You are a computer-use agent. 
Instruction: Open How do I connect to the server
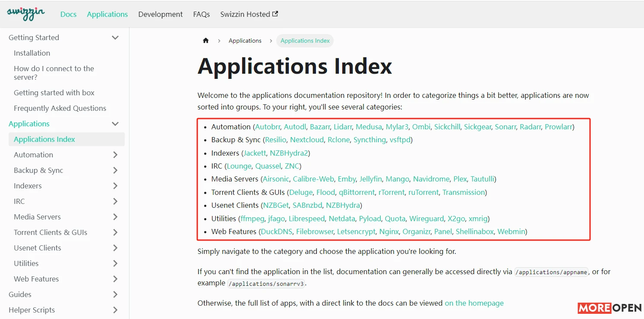tap(54, 73)
